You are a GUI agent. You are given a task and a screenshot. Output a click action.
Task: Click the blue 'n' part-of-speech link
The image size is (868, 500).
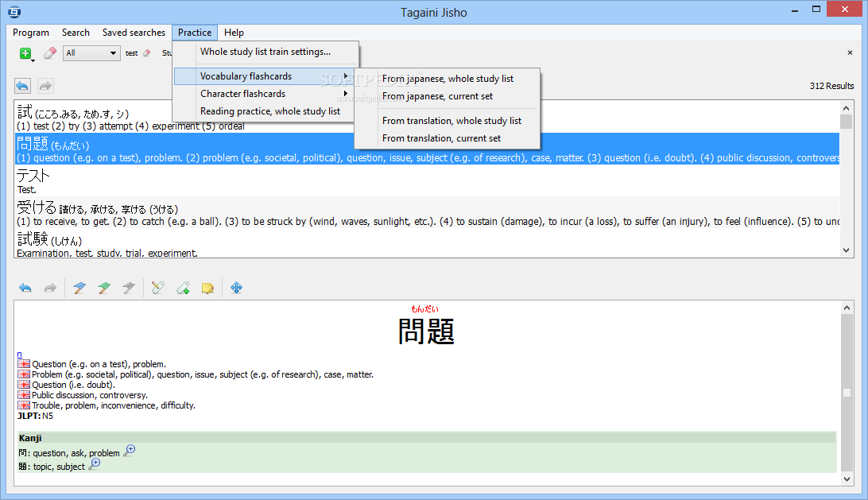pos(19,355)
